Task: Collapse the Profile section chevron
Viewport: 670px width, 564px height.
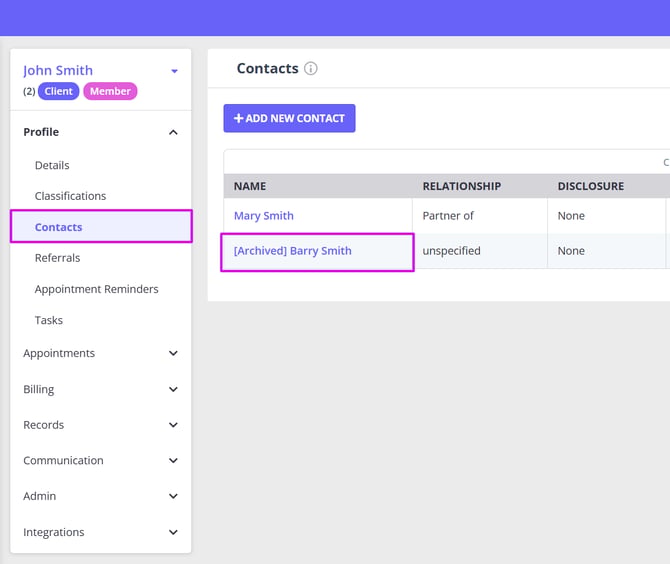Action: pos(173,132)
